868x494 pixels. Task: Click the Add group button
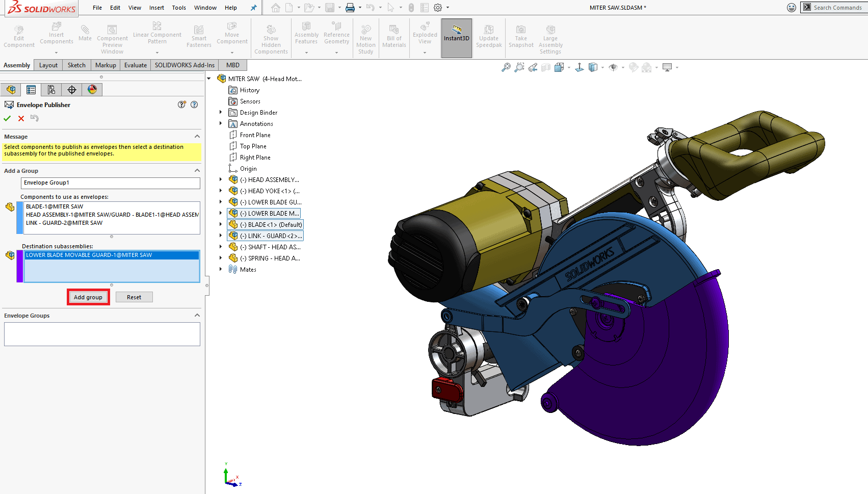[88, 297]
